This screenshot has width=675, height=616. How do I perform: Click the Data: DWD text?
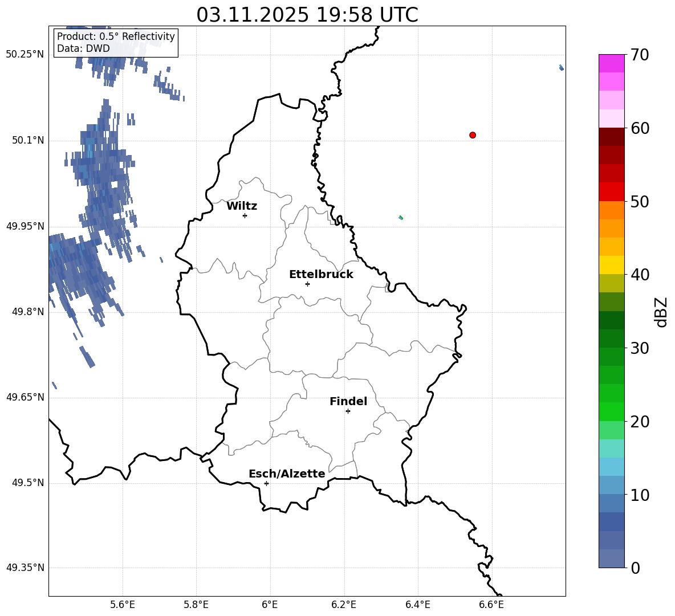[x=83, y=48]
